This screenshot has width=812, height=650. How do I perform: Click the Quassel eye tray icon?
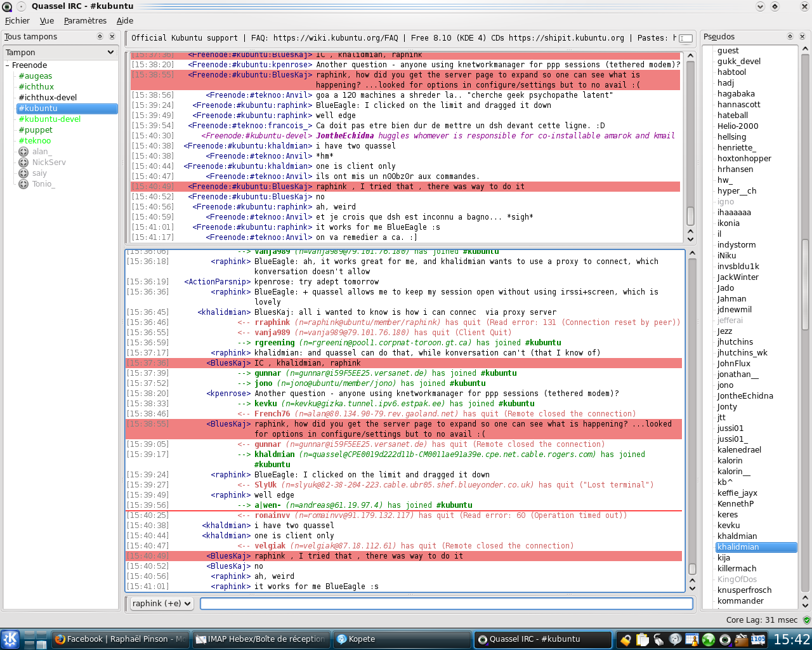pos(725,640)
